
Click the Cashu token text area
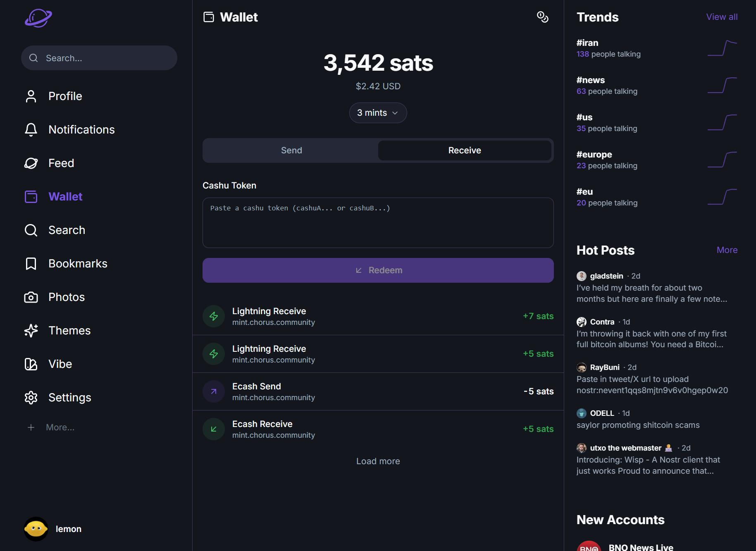point(378,223)
